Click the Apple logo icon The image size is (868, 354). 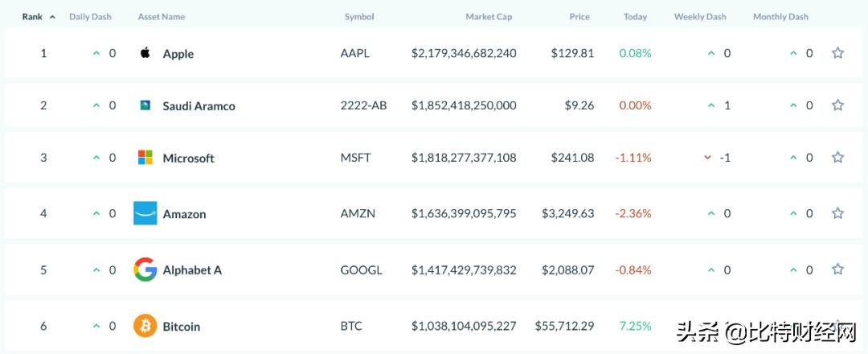(145, 53)
